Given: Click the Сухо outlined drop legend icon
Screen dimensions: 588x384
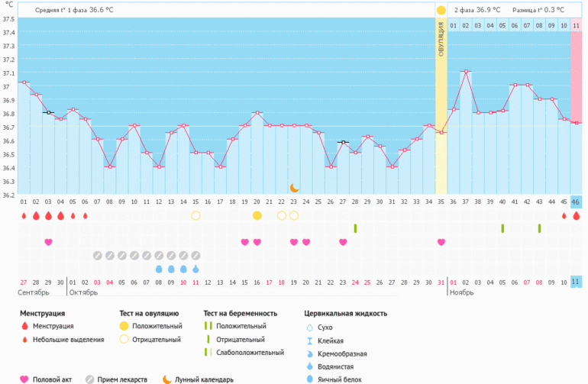Looking at the screenshot, I should (x=310, y=328).
